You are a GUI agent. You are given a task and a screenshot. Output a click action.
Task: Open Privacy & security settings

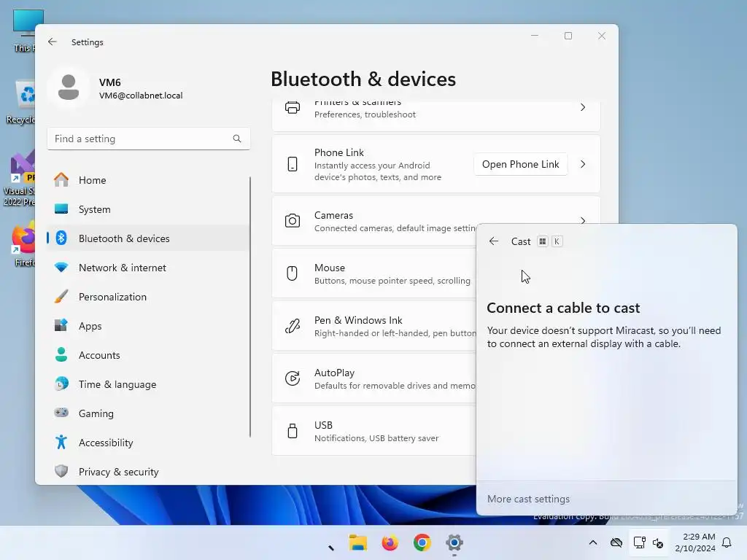point(148,472)
